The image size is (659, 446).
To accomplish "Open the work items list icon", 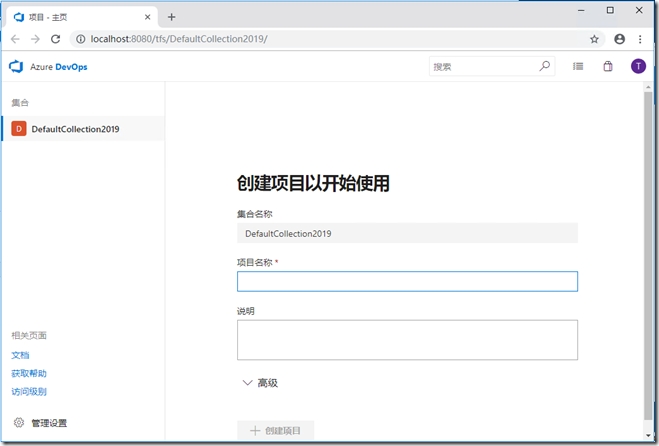I will click(578, 67).
